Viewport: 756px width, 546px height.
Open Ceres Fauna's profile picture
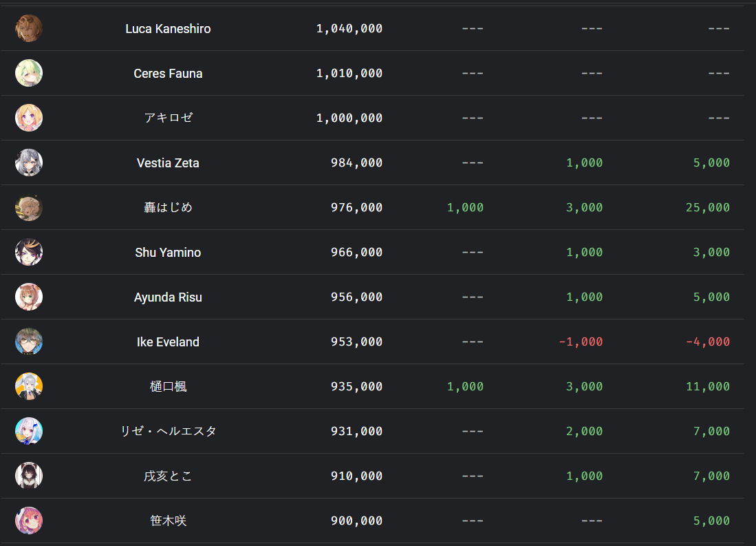(x=29, y=74)
